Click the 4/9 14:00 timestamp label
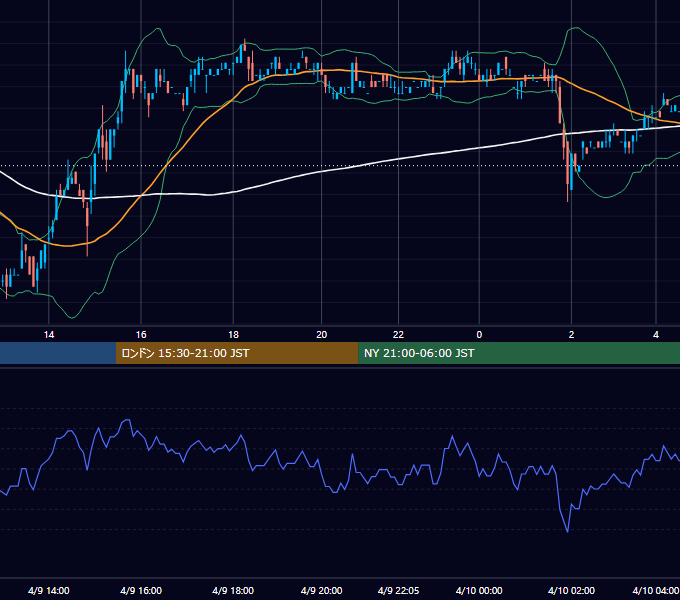 point(49,590)
